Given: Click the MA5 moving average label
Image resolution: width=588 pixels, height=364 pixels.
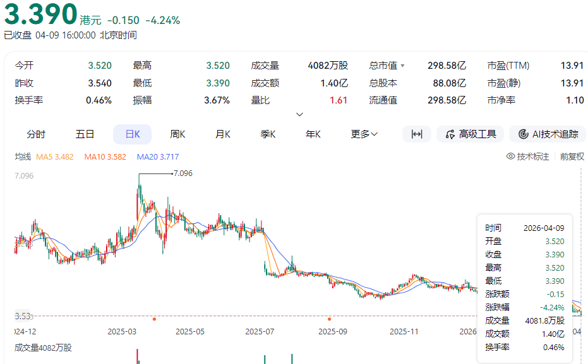Looking at the screenshot, I should click(x=56, y=156).
